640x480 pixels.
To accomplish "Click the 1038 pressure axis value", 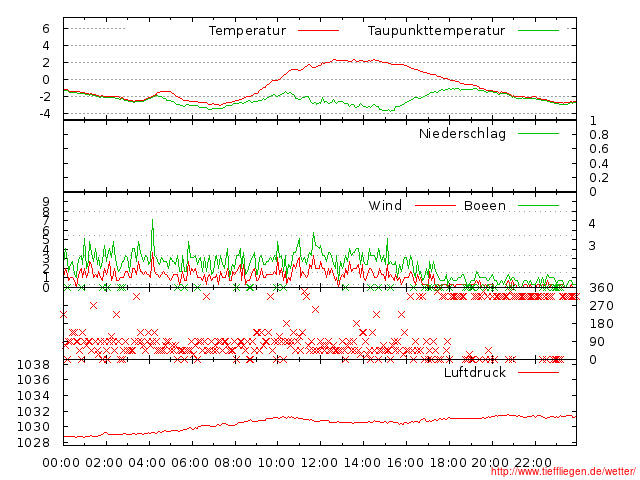I will 33,364.
